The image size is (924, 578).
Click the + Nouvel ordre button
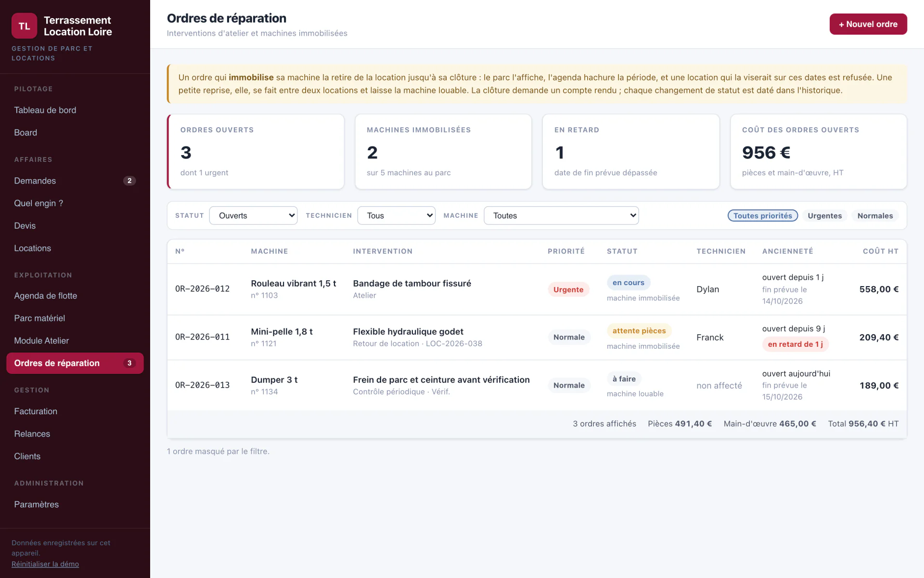point(868,24)
